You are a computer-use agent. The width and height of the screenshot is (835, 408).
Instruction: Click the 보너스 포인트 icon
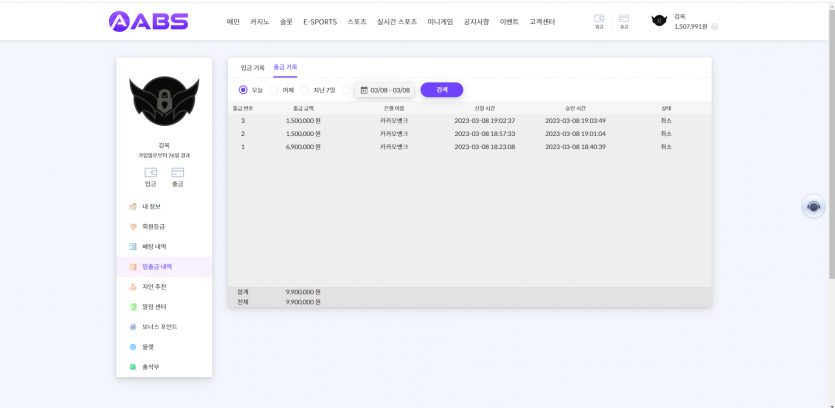pos(133,327)
